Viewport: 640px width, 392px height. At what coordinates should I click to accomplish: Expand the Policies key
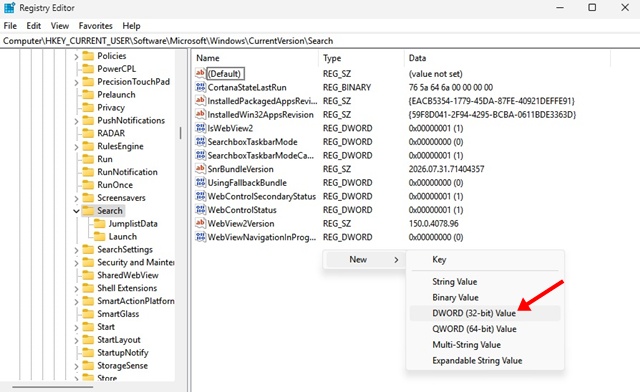tap(76, 57)
